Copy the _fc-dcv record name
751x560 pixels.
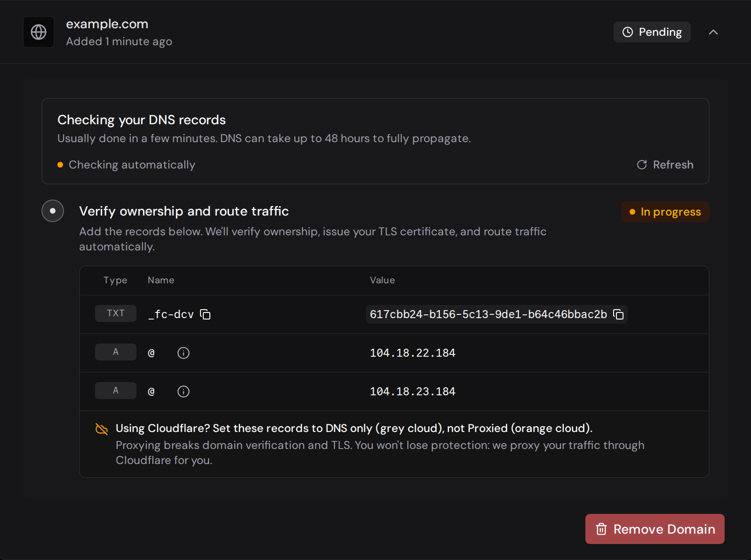tap(205, 314)
